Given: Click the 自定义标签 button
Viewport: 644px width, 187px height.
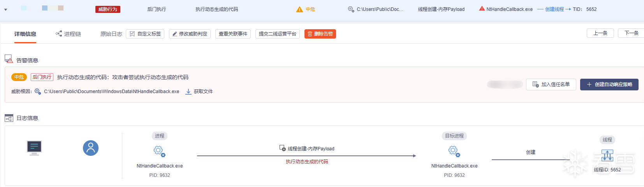Looking at the screenshot, I should [145, 34].
